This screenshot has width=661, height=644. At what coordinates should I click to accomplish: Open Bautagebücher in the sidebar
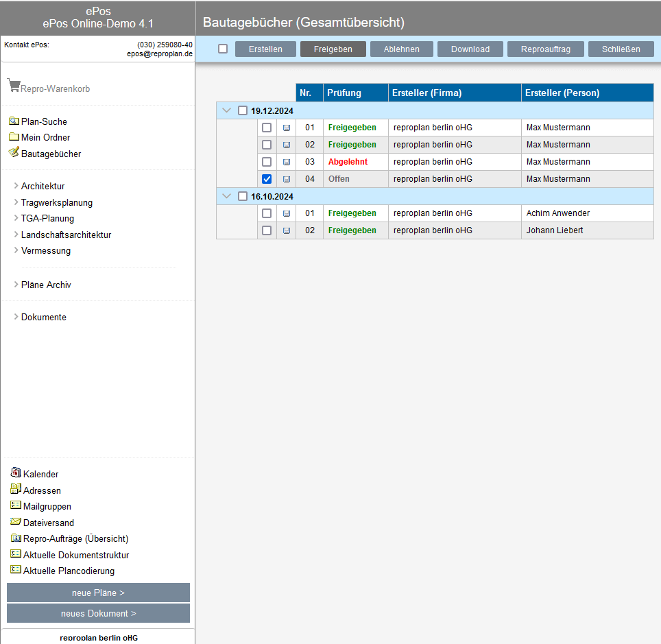(51, 154)
